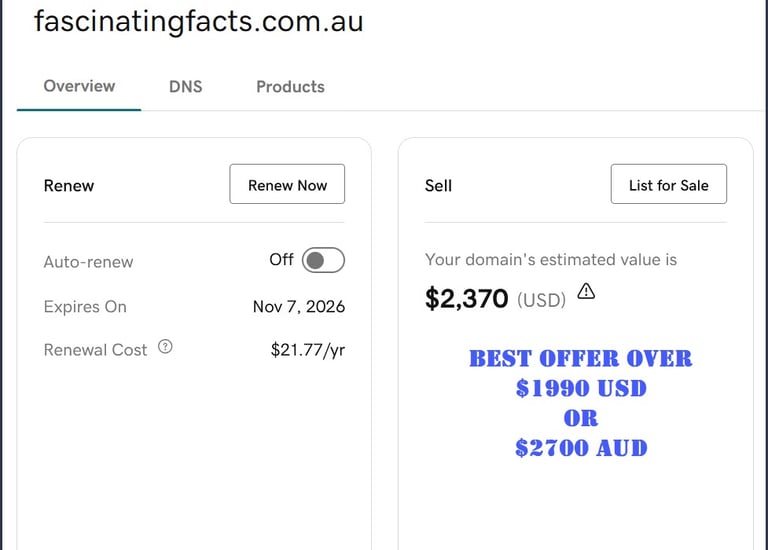Click the $21.77/yr renewal price
768x550 pixels.
point(307,350)
